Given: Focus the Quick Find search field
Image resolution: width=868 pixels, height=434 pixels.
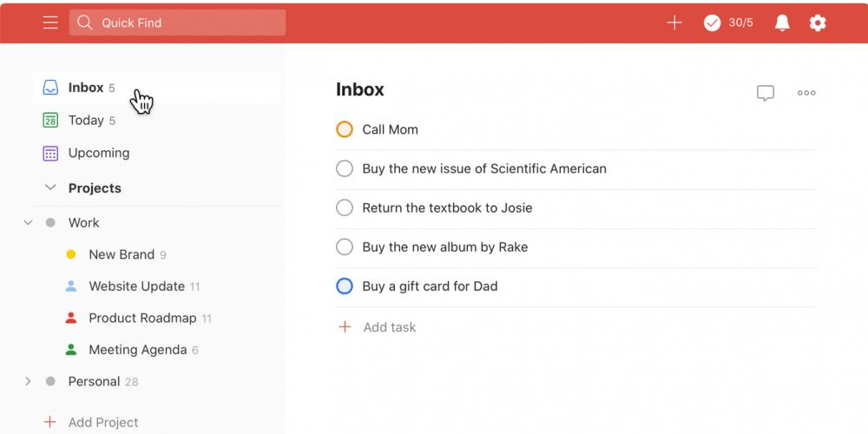Looking at the screenshot, I should [x=177, y=23].
